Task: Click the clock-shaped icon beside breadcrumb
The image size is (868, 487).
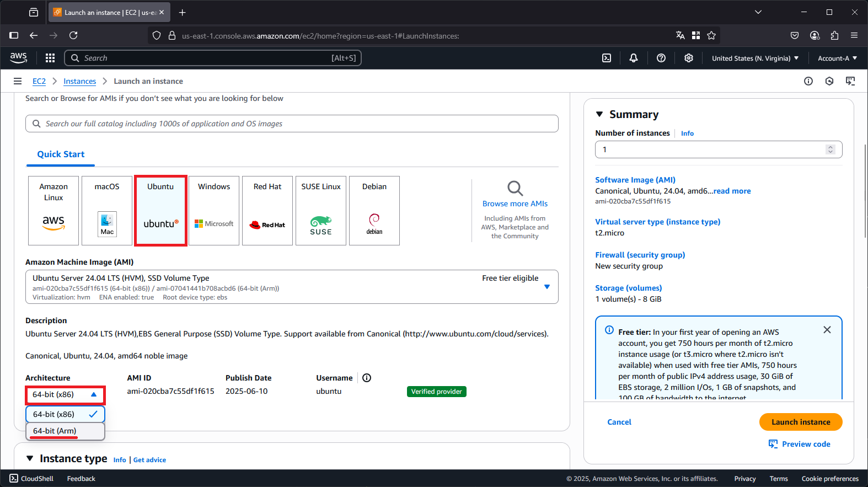Action: pos(829,81)
